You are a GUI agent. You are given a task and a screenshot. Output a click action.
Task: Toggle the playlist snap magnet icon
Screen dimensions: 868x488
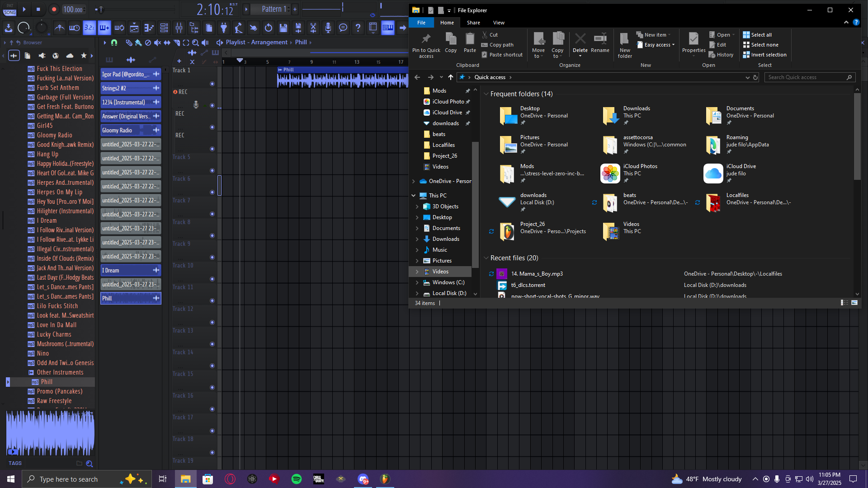(x=114, y=42)
